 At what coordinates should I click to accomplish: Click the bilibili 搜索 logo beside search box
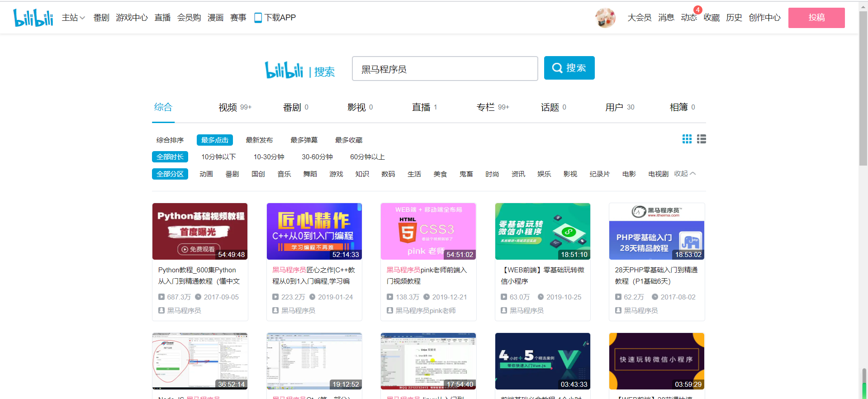click(x=299, y=70)
